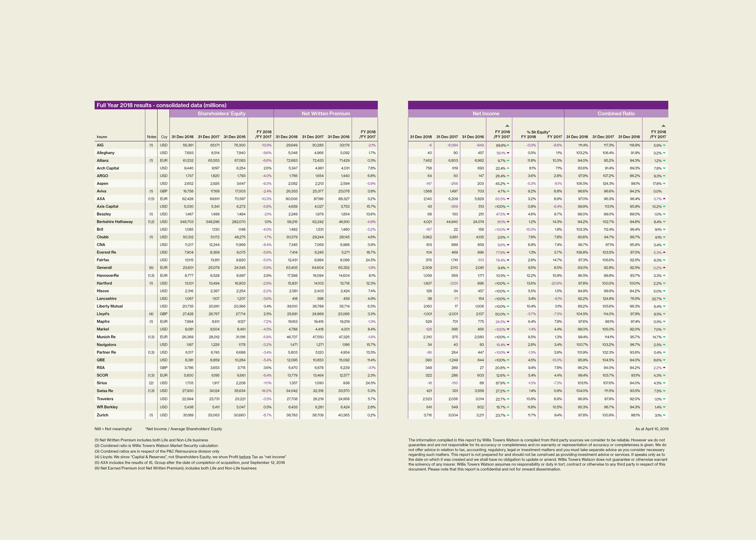Select the 'Alleghany' insurer row name

coord(105,153)
